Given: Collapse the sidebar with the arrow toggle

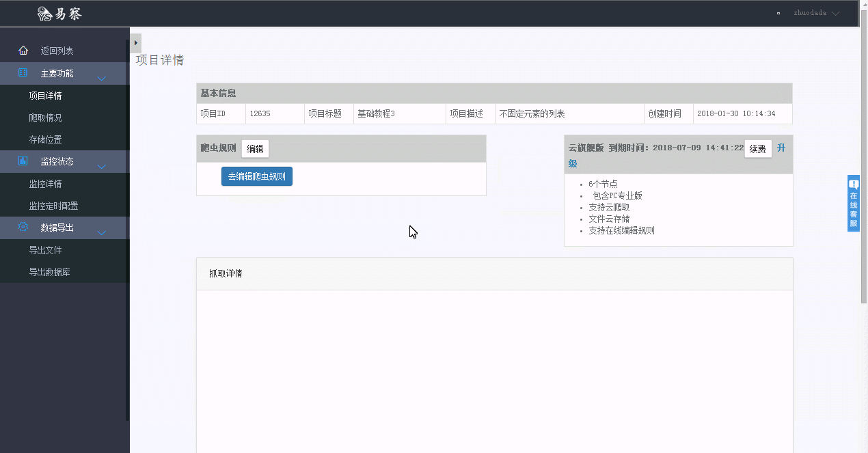Looking at the screenshot, I should [x=135, y=43].
